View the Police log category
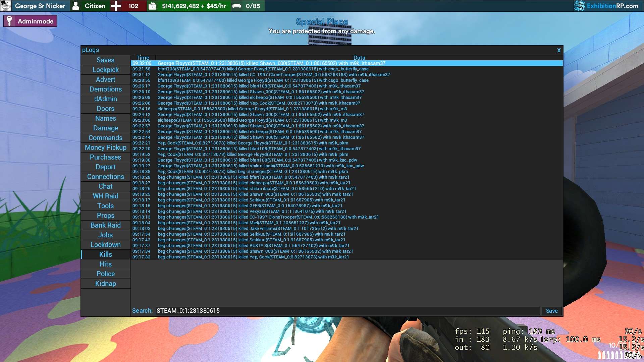The height and width of the screenshot is (362, 644). [x=106, y=274]
